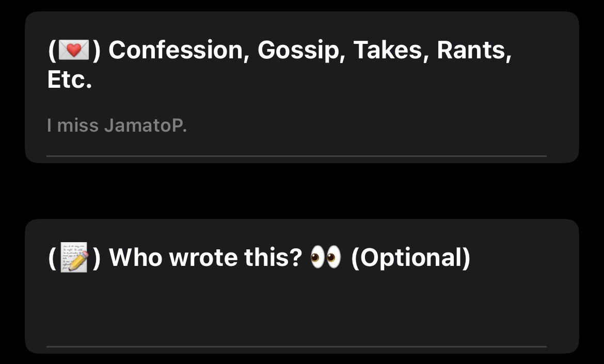604x364 pixels.
Task: Click the 'Who wrote this?' question title
Action: (x=205, y=257)
